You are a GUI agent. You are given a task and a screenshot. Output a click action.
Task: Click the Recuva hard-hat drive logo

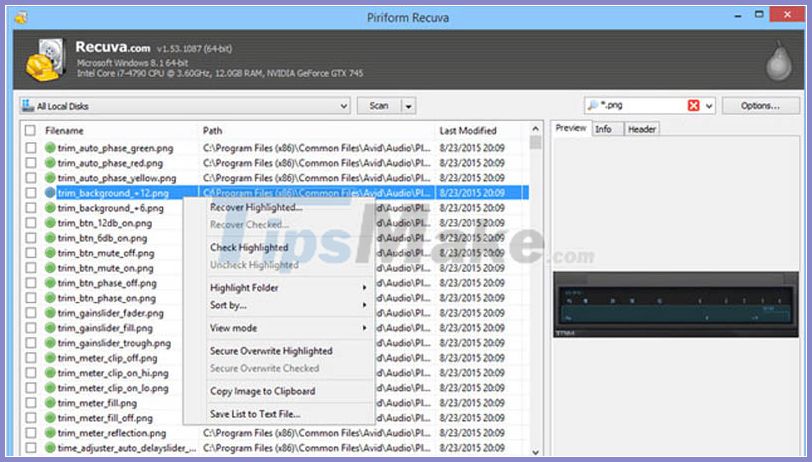[45, 60]
